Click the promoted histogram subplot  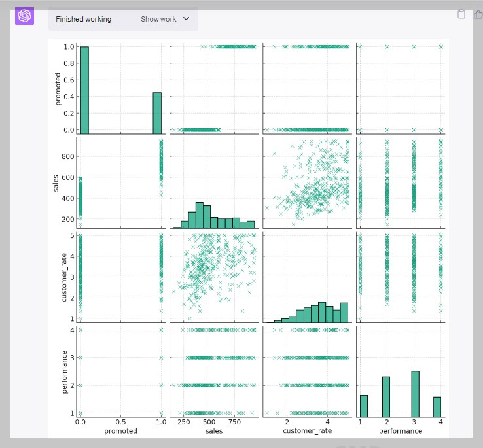(x=120, y=88)
